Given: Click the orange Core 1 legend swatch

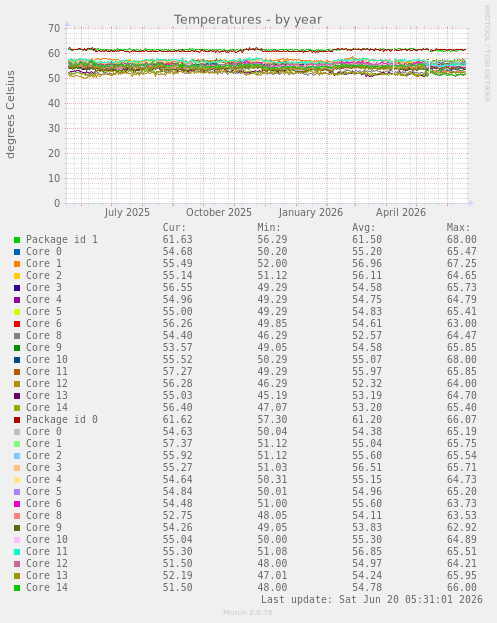Looking at the screenshot, I should tap(17, 264).
